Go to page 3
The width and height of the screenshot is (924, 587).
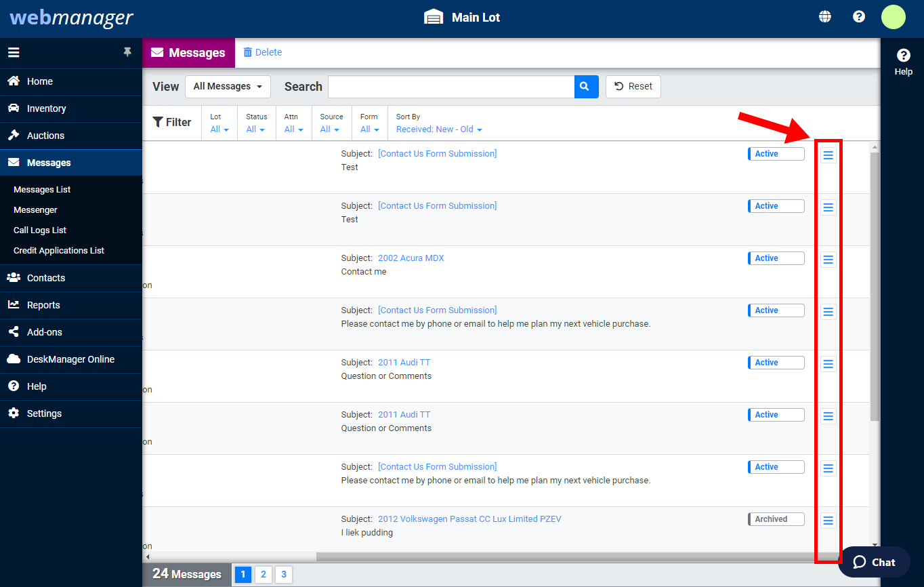(284, 575)
